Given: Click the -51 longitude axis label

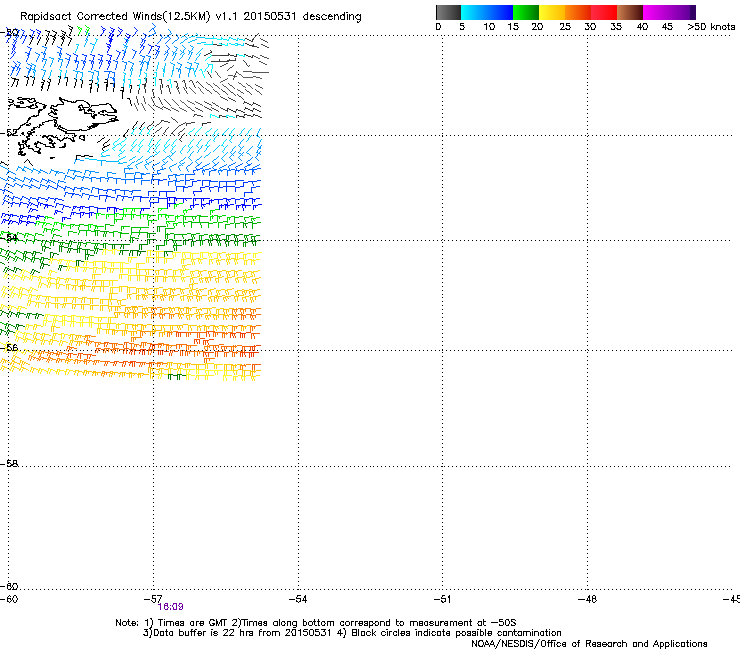Looking at the screenshot, I should 442,599.
